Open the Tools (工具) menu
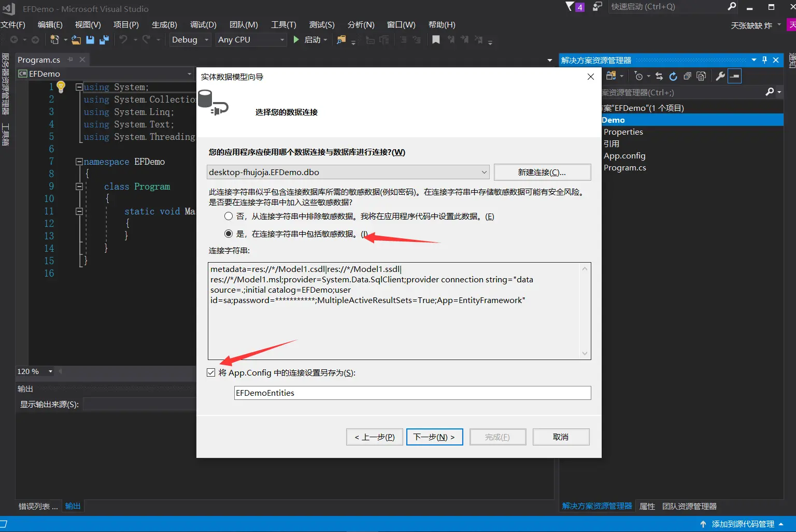This screenshot has width=796, height=532. pyautogui.click(x=283, y=25)
